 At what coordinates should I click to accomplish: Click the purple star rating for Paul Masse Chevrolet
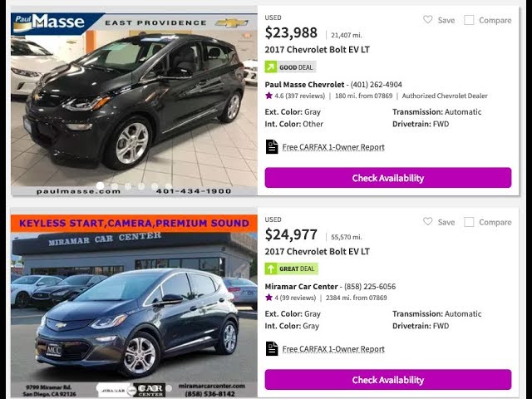tap(268, 96)
